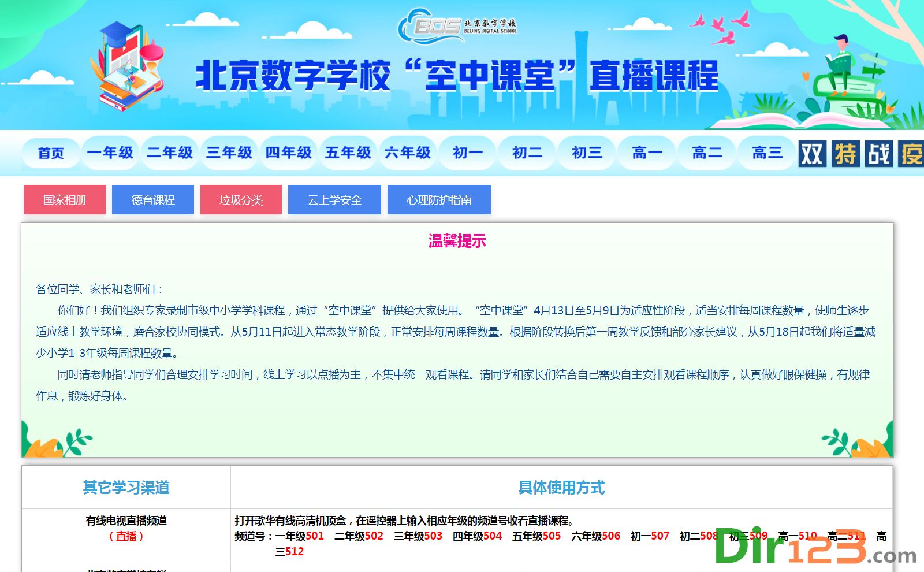Click channel number 512 for 高三
The height and width of the screenshot is (572, 924).
(x=295, y=551)
